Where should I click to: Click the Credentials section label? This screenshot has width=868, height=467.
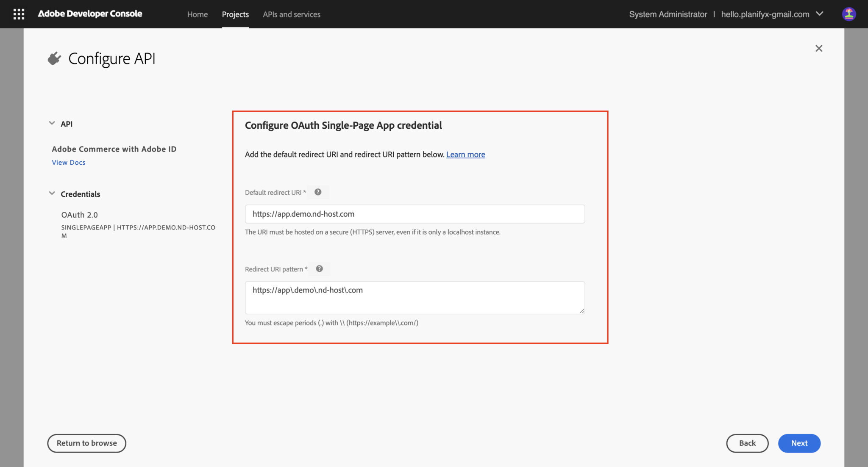coord(81,194)
